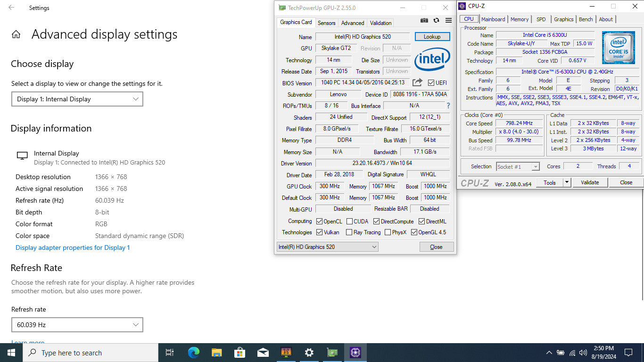Image resolution: width=644 pixels, height=362 pixels.
Task: Open Task View from the taskbar
Action: [x=170, y=353]
